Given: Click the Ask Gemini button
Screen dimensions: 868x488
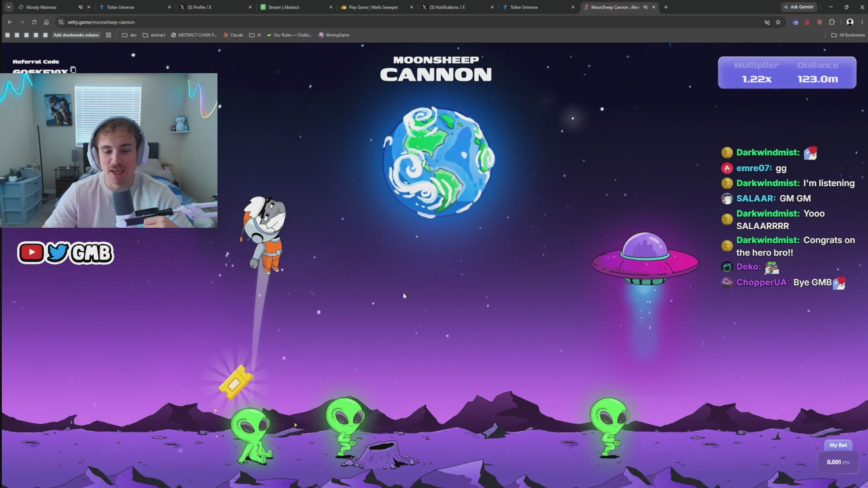Looking at the screenshot, I should [x=799, y=7].
